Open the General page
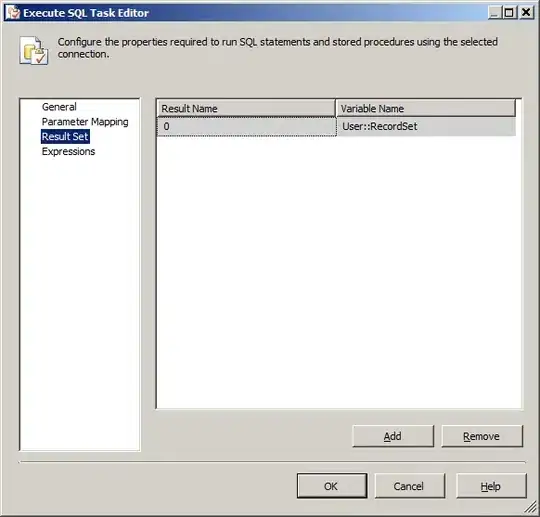 click(59, 107)
